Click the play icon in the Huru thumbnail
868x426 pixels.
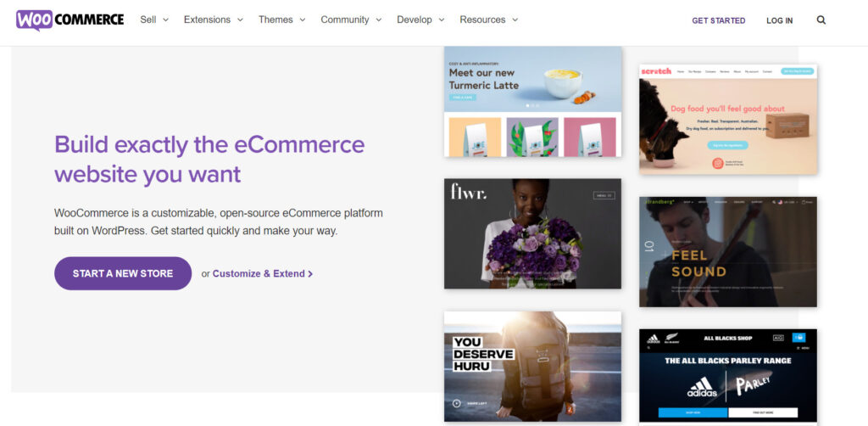457,403
